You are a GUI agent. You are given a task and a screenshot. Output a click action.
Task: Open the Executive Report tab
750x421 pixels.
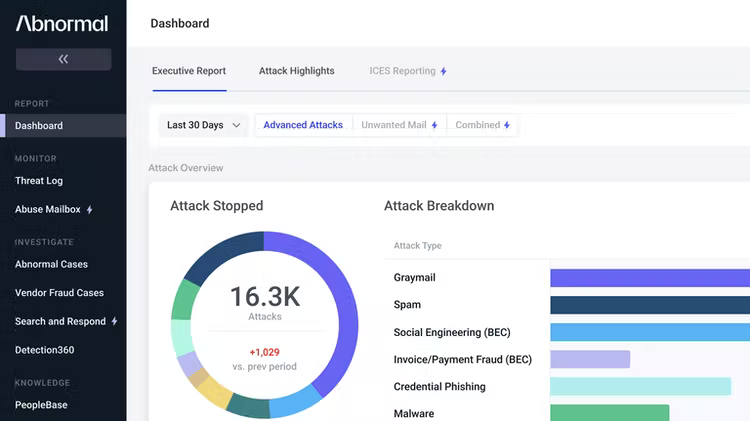click(189, 71)
